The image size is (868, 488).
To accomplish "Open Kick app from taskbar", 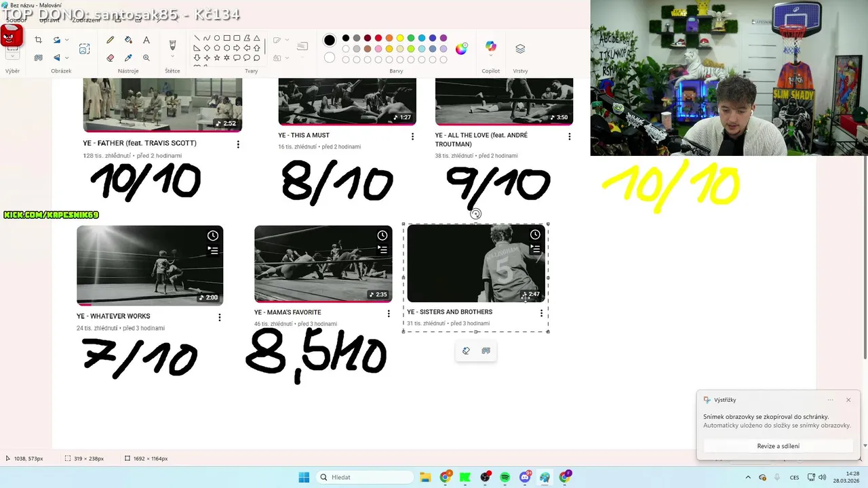I will tap(465, 477).
